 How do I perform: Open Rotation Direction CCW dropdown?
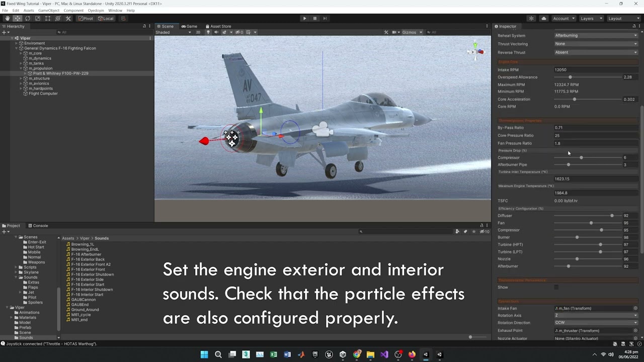(x=596, y=323)
